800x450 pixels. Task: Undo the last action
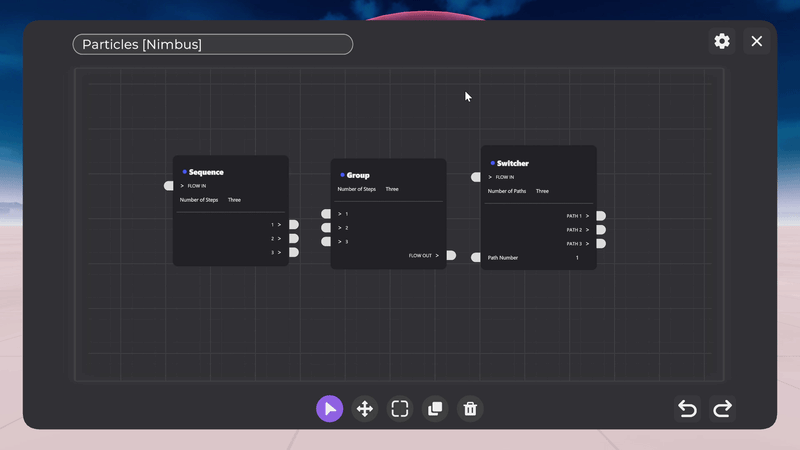[687, 409]
